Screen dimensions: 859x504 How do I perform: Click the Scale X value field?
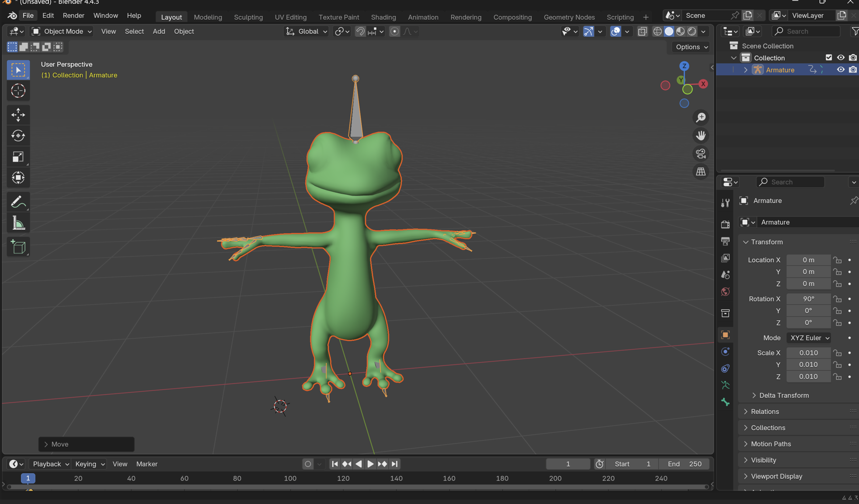(808, 353)
